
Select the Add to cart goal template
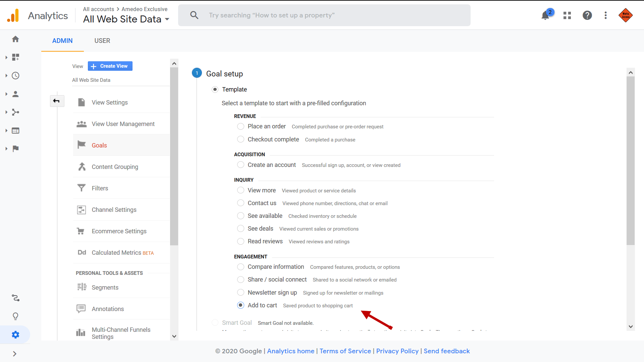(x=241, y=305)
